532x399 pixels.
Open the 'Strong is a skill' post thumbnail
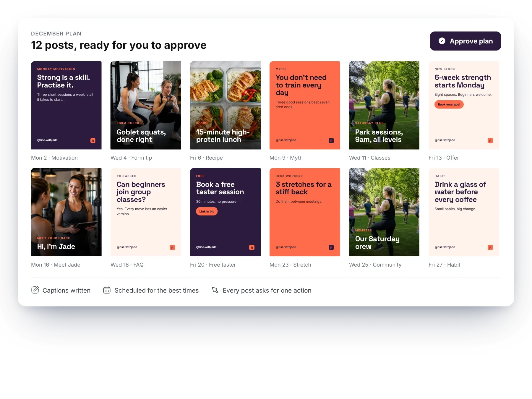pyautogui.click(x=66, y=105)
